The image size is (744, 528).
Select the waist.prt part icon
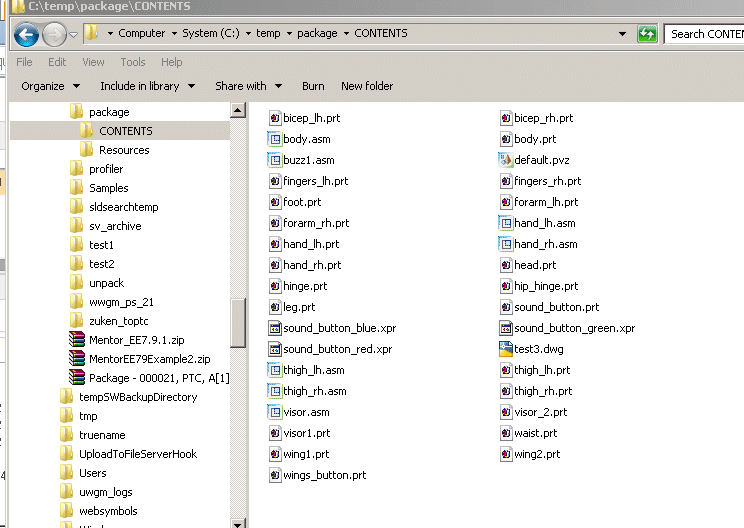[x=506, y=433]
